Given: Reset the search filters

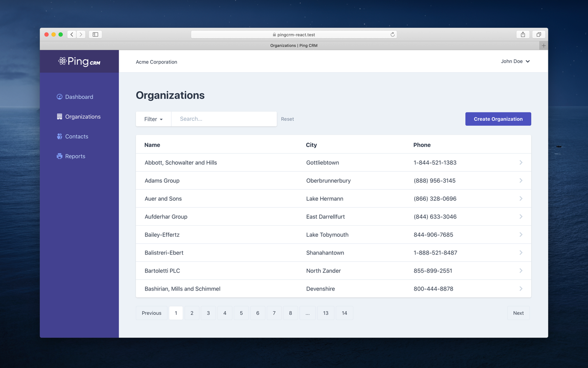Looking at the screenshot, I should point(287,119).
